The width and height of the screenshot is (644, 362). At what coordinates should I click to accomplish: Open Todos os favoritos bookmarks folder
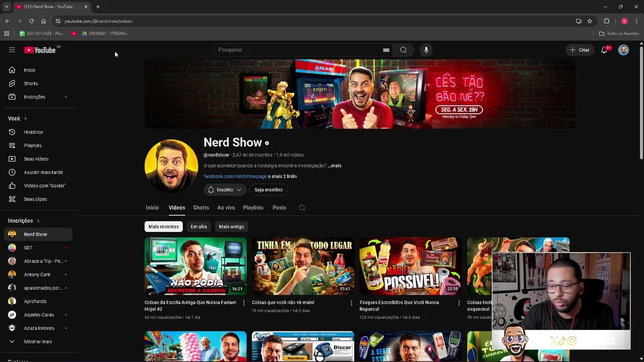coord(619,33)
